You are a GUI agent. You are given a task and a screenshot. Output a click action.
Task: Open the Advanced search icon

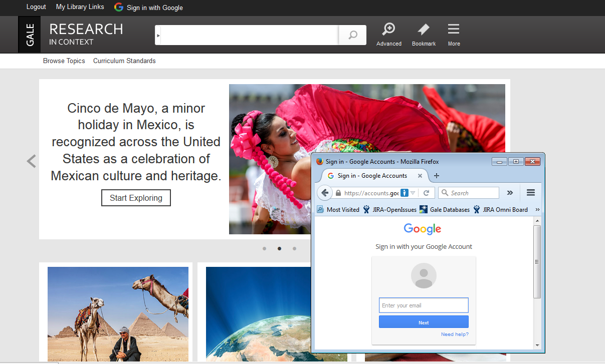(x=388, y=30)
